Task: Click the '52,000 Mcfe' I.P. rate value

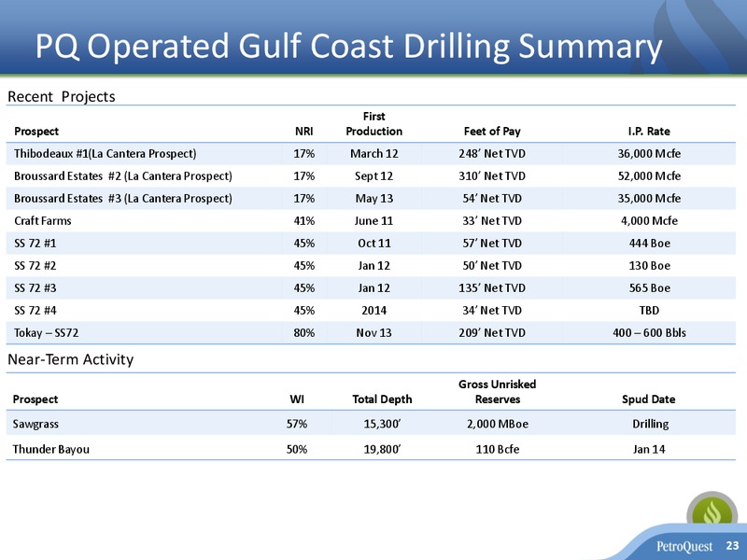Action: (649, 176)
